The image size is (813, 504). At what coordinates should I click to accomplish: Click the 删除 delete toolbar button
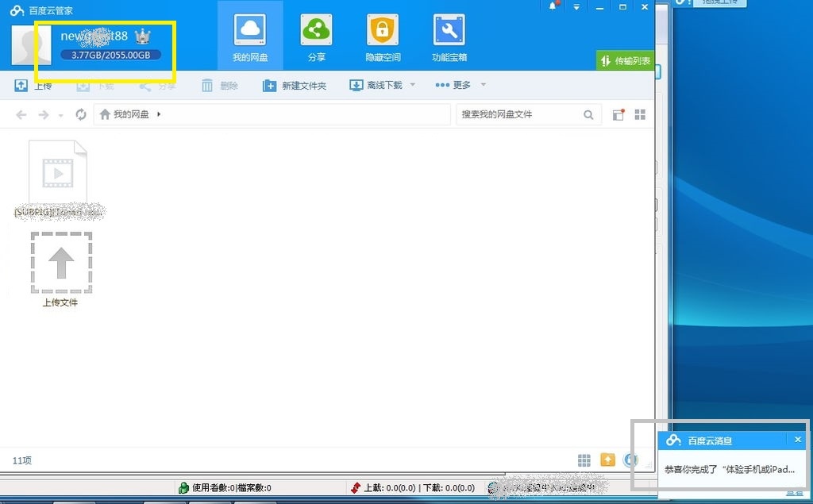point(220,86)
